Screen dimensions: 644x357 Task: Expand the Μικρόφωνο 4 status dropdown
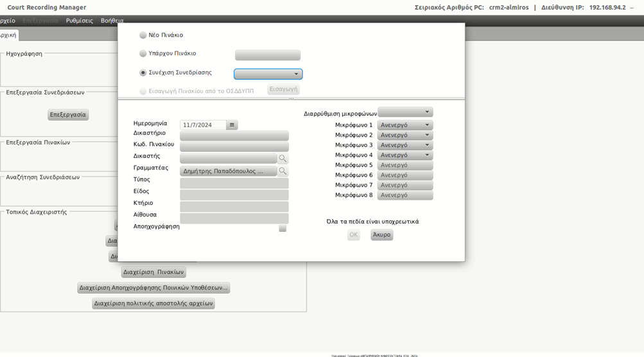[405, 155]
